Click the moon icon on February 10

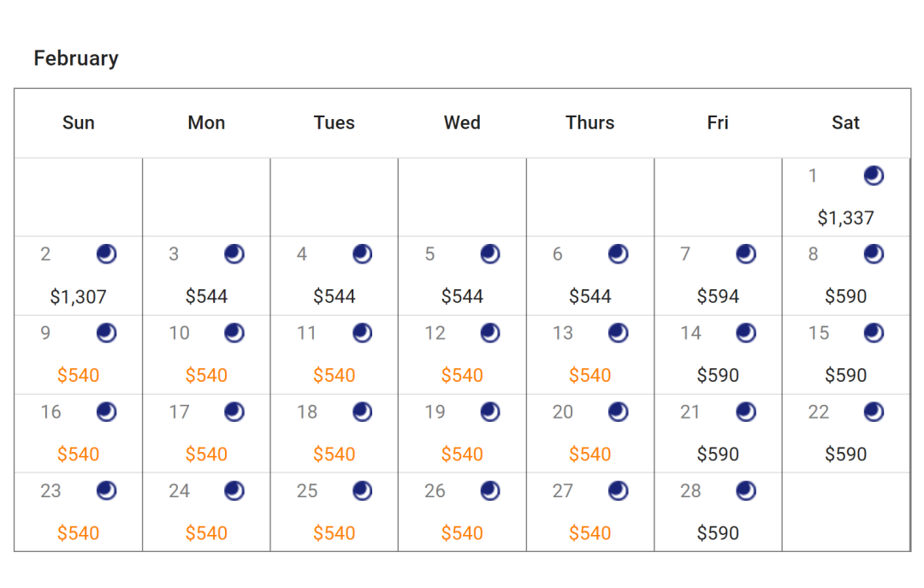click(x=234, y=333)
